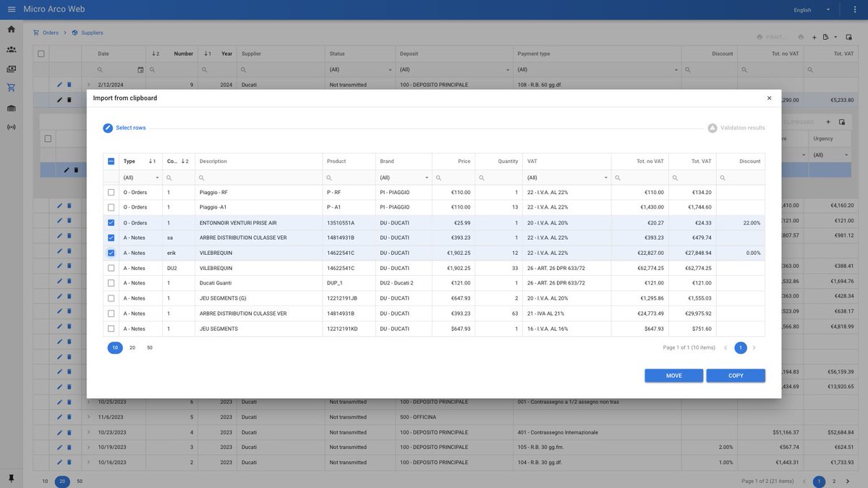Open the Type filter dropdown in dialog
The image size is (868, 488).
tap(157, 177)
